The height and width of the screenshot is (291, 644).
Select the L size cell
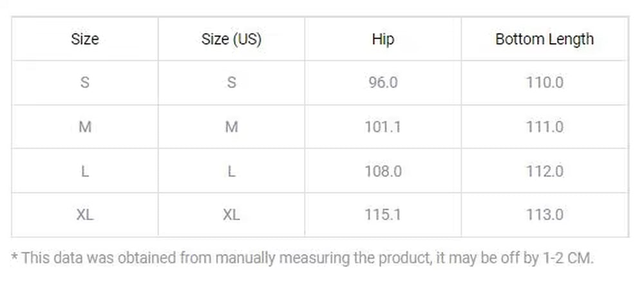84,171
